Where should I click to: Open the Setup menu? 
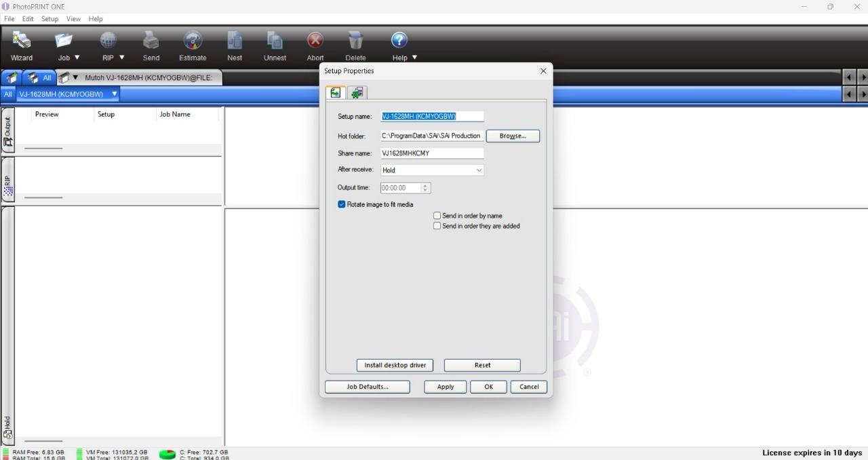tap(50, 19)
